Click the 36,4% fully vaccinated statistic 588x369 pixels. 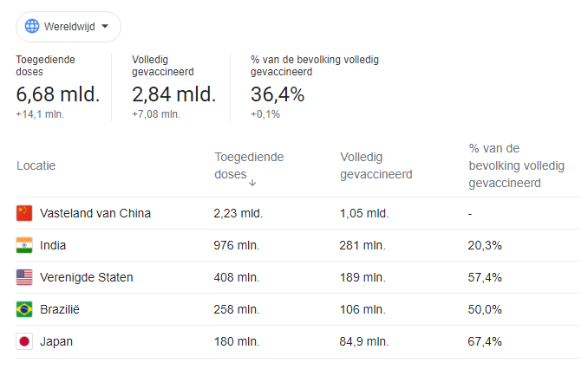(x=278, y=94)
